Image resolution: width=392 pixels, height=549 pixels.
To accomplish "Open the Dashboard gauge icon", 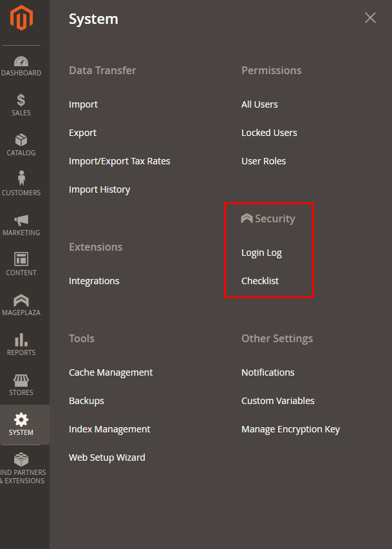I will [x=21, y=61].
